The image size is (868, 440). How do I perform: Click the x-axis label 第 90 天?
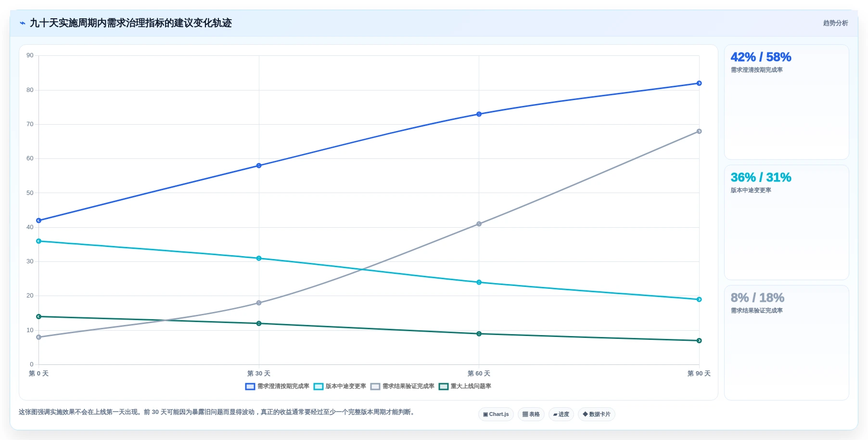pyautogui.click(x=699, y=374)
